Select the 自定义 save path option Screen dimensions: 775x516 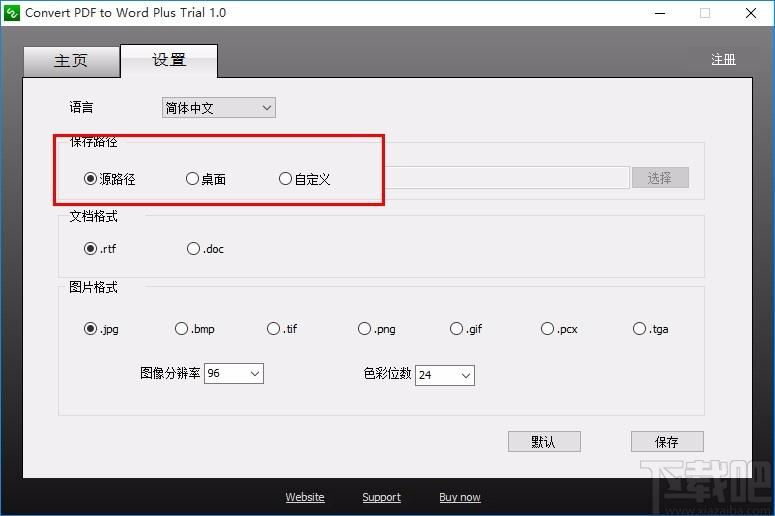point(304,178)
